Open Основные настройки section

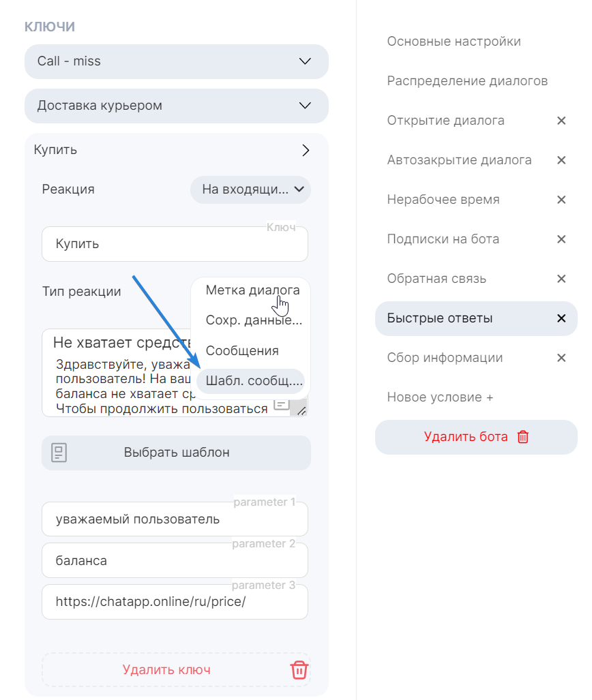point(454,41)
